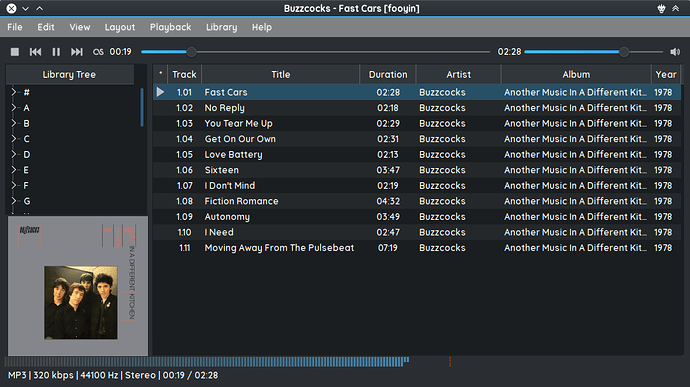
Task: Pause the current song
Action: pyautogui.click(x=56, y=52)
